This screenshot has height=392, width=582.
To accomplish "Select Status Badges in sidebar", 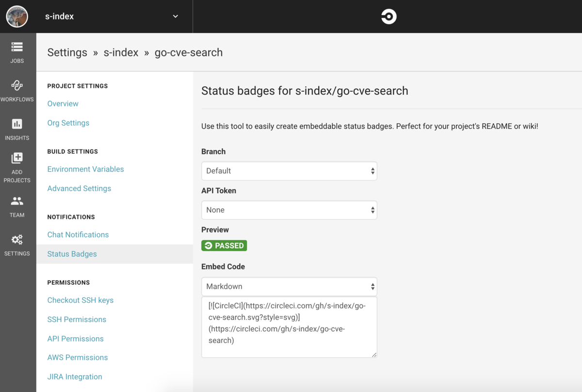I will 72,254.
